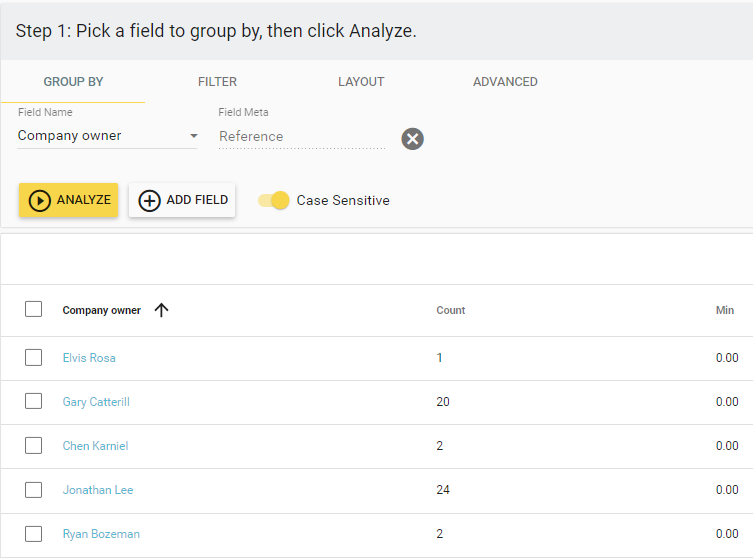The image size is (753, 558).
Task: Click the sort arrow beside Company owner
Action: 162,310
